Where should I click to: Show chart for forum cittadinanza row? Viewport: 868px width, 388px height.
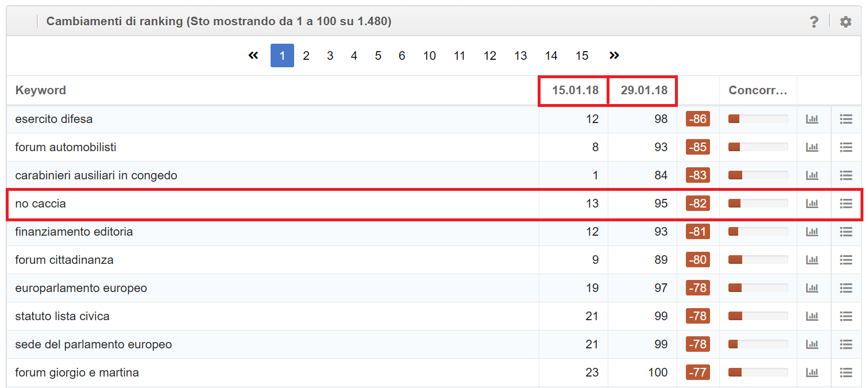(812, 260)
